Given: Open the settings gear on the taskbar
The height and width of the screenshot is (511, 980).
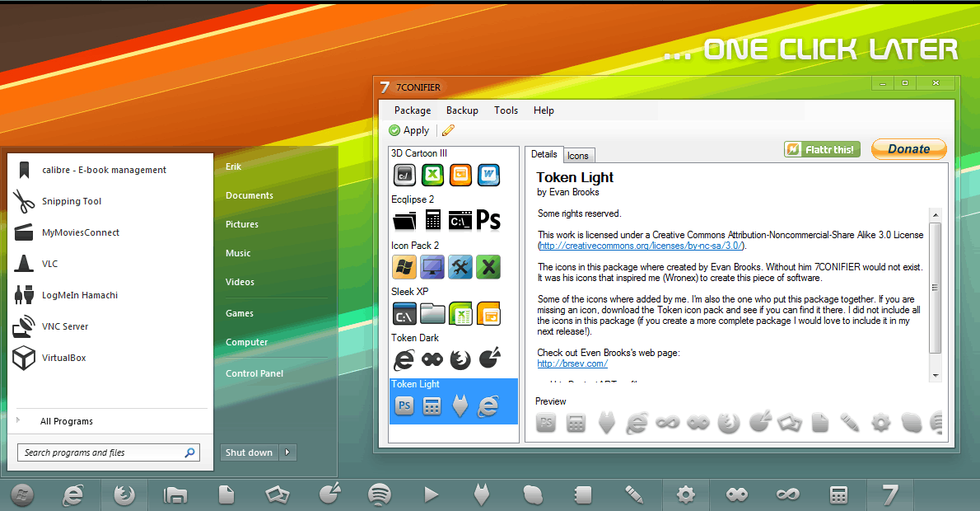Looking at the screenshot, I should point(686,495).
